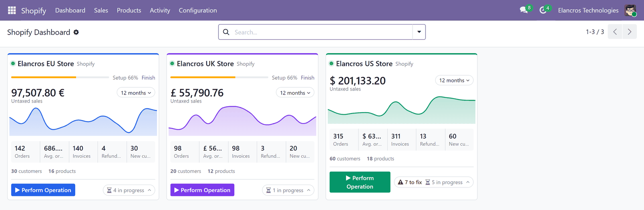Expand the search options dropdown arrow
This screenshot has width=644, height=210.
click(x=419, y=32)
